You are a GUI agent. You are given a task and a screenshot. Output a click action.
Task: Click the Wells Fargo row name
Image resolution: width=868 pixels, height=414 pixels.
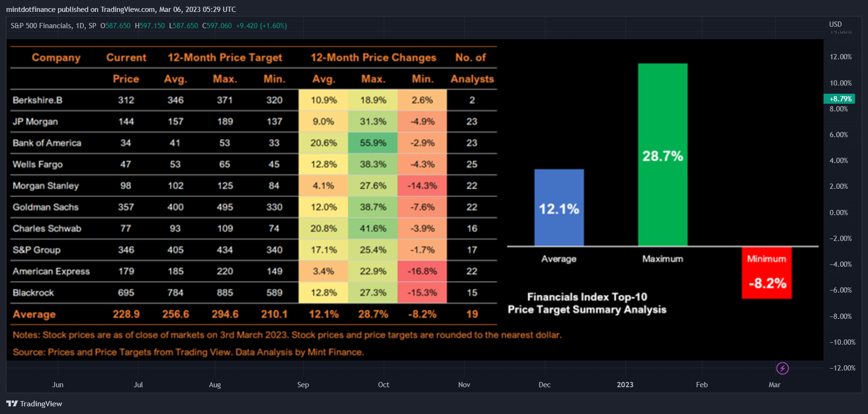tap(37, 164)
